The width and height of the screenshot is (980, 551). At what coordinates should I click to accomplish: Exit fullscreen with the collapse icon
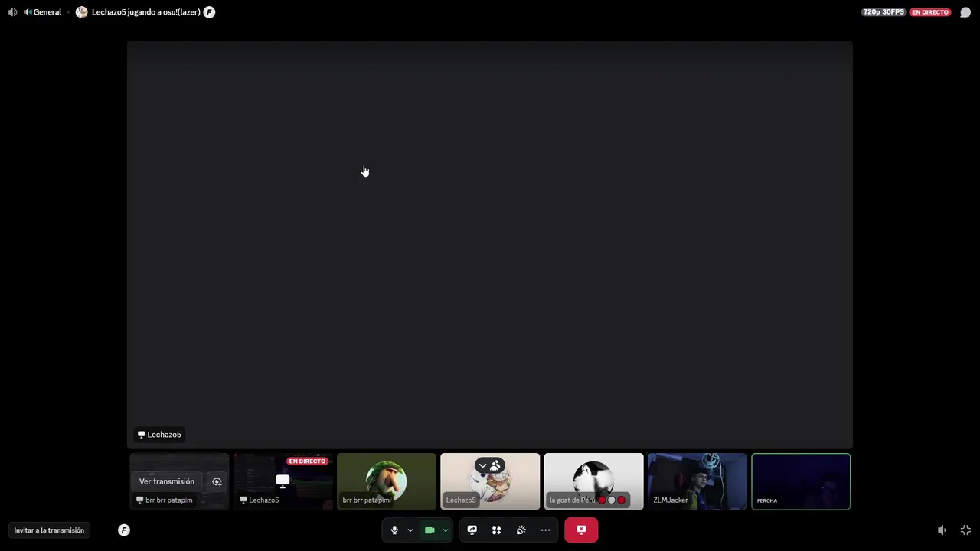point(965,530)
